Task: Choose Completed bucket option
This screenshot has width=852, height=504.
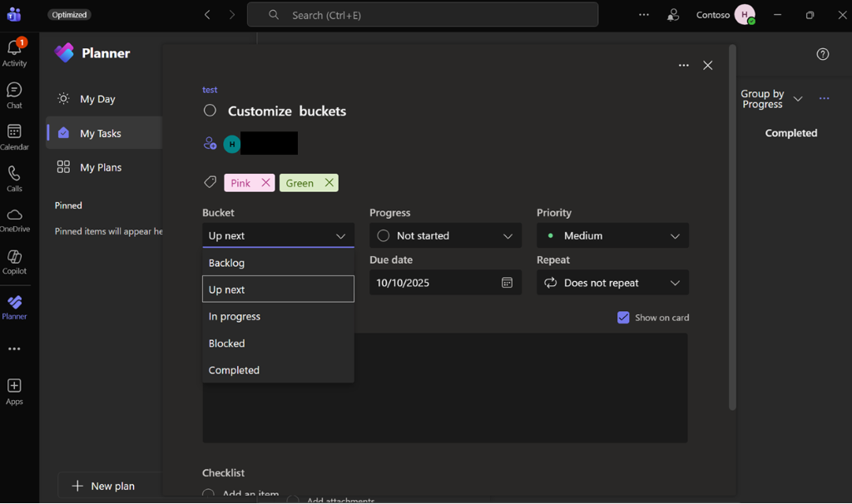Action: pos(278,370)
